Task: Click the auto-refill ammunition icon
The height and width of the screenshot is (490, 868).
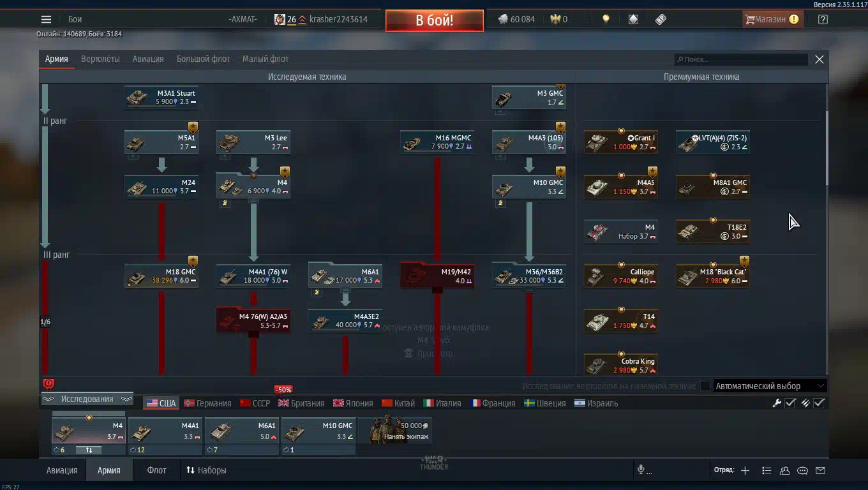Action: click(x=805, y=403)
